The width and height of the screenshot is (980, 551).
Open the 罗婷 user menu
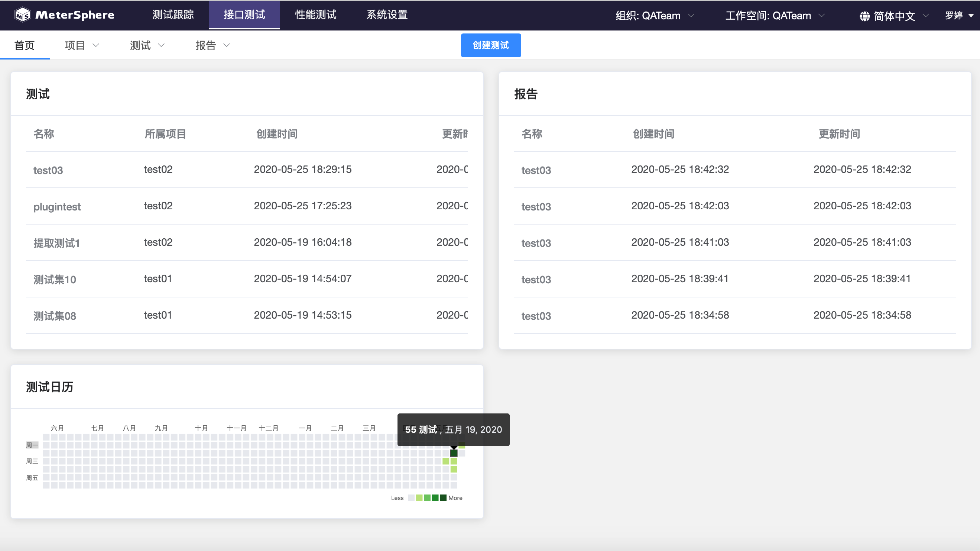959,16
